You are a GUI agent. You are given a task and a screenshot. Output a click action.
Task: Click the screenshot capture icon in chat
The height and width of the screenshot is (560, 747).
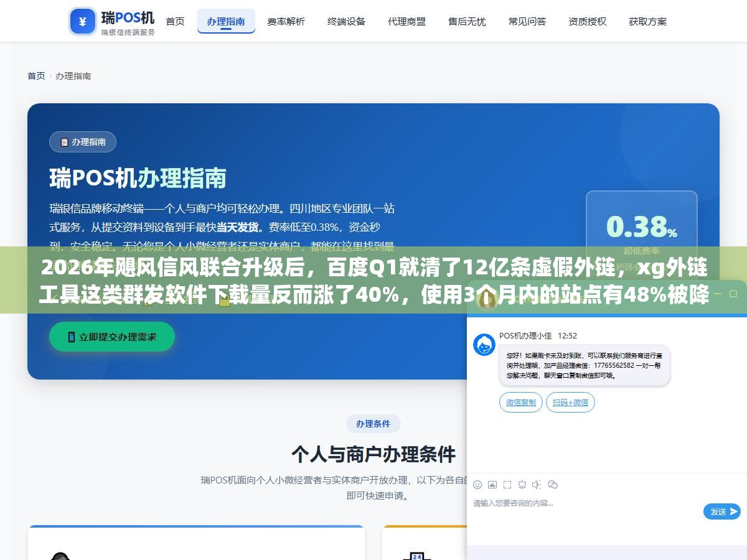pyautogui.click(x=507, y=485)
